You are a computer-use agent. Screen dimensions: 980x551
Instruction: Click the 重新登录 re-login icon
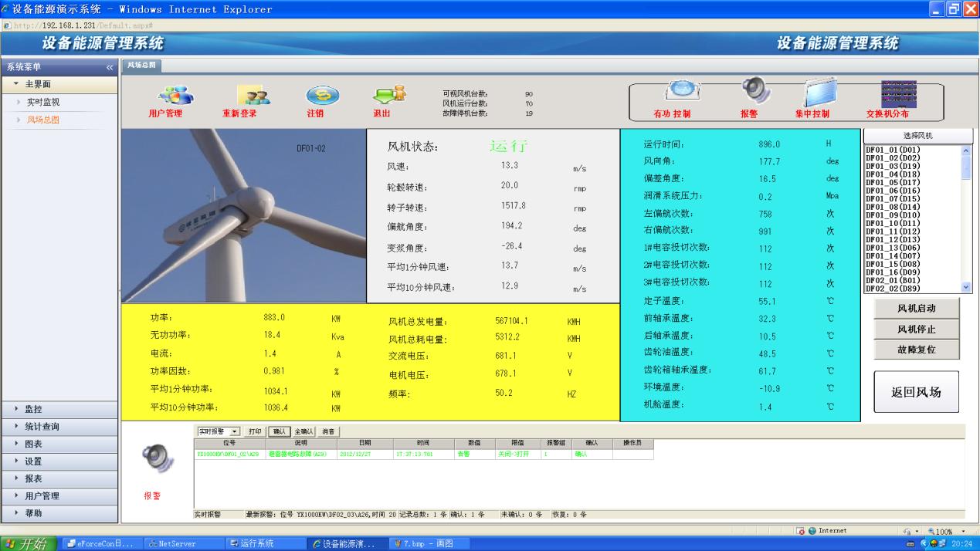(x=250, y=95)
